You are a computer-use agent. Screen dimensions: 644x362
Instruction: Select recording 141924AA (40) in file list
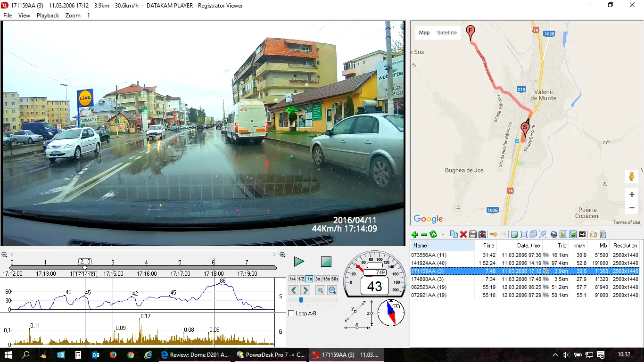pos(525,263)
